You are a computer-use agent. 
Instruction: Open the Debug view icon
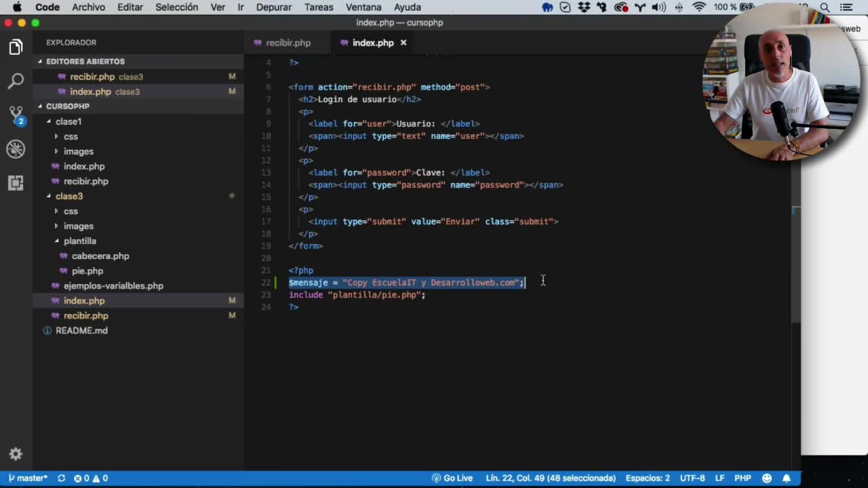(x=16, y=149)
